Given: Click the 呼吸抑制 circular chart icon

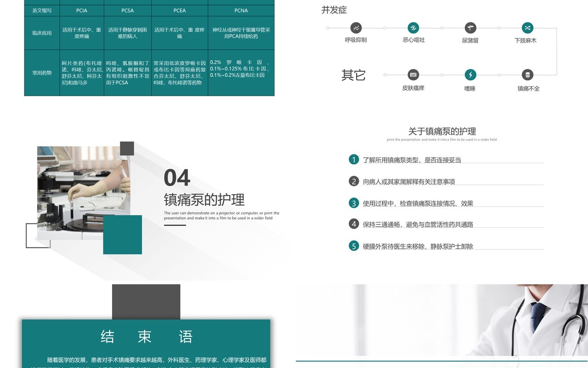Looking at the screenshot, I should pyautogui.click(x=356, y=28).
